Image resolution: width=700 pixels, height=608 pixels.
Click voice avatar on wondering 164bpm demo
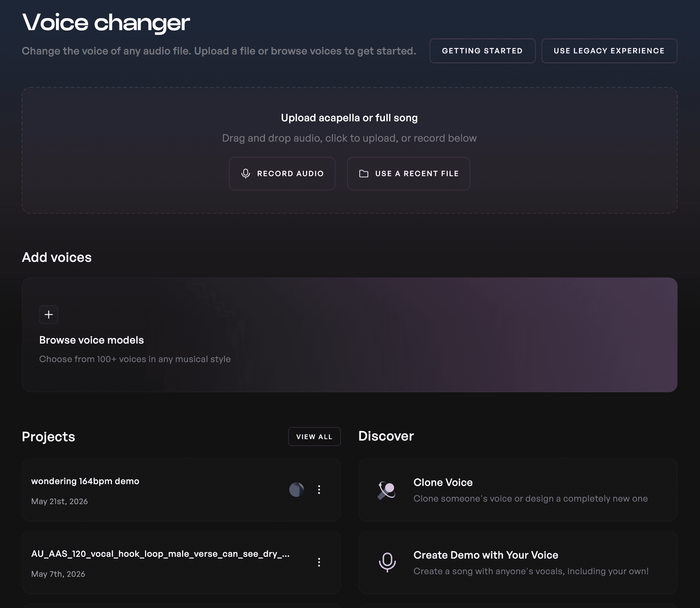point(297,490)
